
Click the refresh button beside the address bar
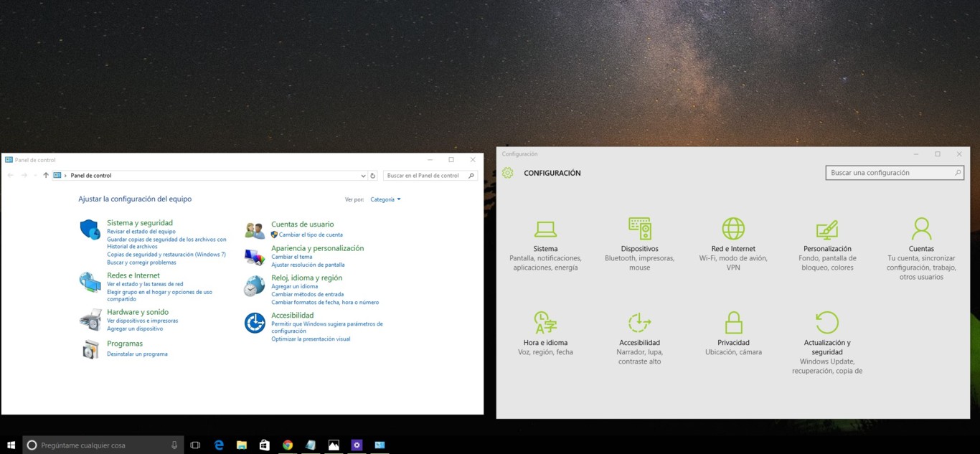click(x=373, y=176)
